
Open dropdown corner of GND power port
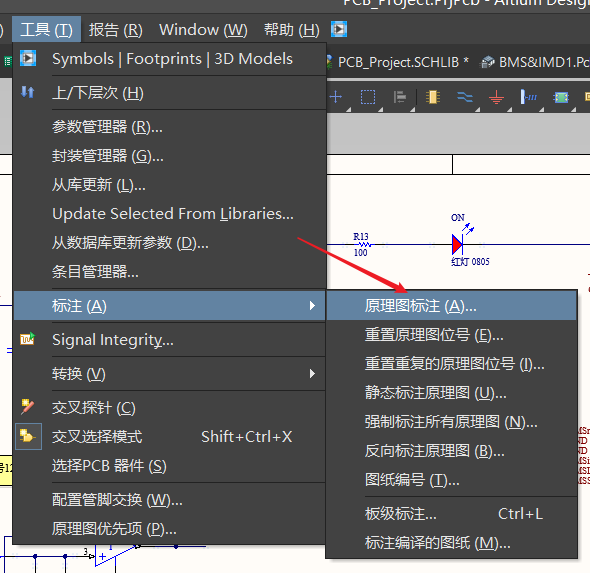pos(509,109)
